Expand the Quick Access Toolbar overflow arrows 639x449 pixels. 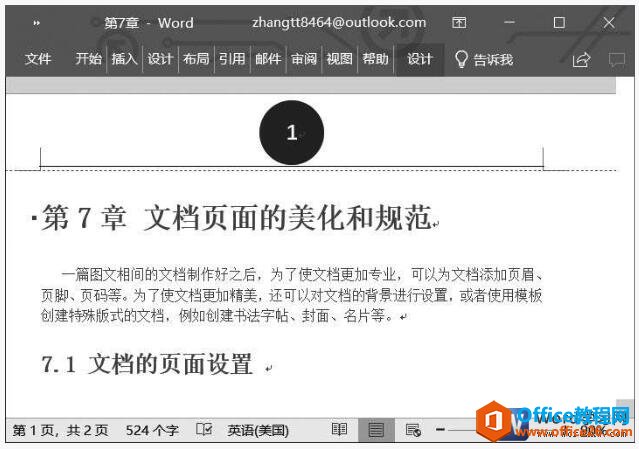pos(37,23)
